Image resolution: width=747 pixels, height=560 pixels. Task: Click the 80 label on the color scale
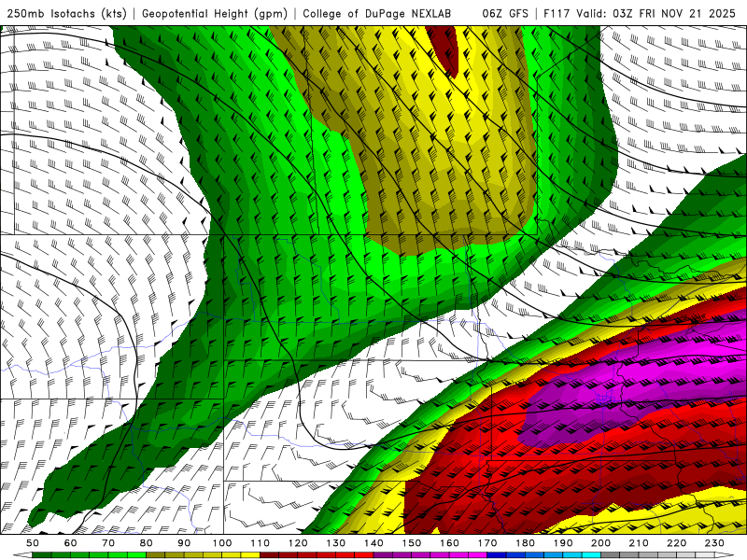[x=147, y=543]
